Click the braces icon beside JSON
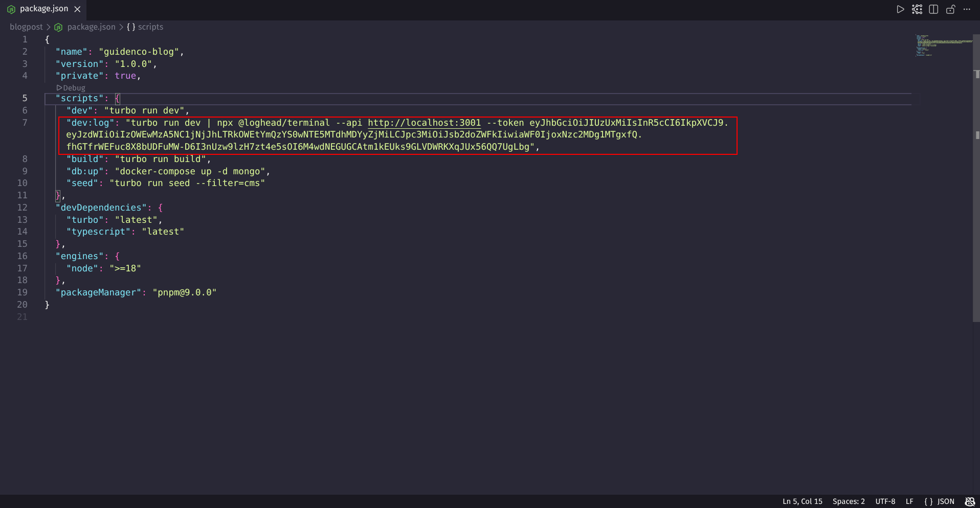 coord(928,501)
